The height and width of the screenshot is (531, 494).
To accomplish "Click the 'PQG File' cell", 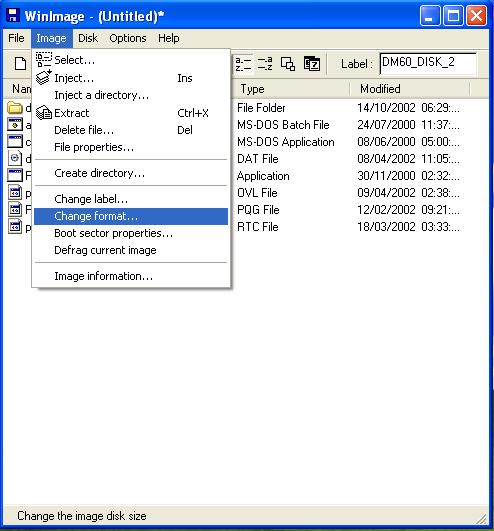I will tap(258, 210).
